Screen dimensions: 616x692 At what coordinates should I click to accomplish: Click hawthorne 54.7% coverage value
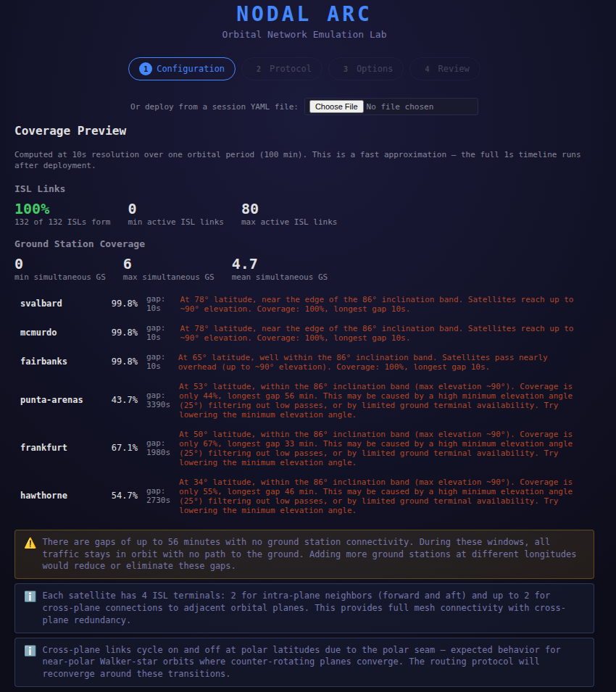(x=125, y=496)
